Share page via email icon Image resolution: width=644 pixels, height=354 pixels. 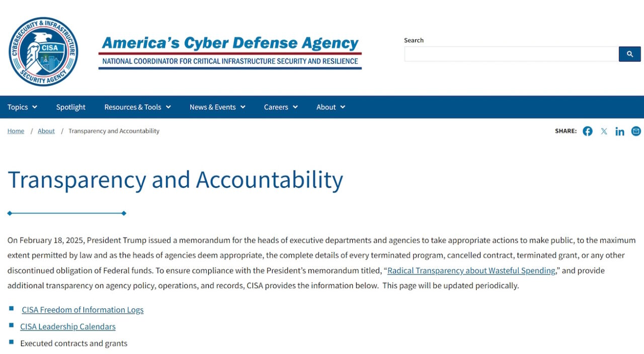[x=636, y=131]
